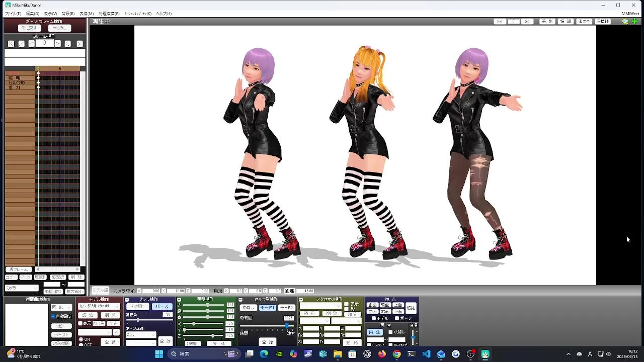Click the self-shadow keyframe diamond at frame 0
Image resolution: width=644 pixels, height=362 pixels.
(x=38, y=82)
